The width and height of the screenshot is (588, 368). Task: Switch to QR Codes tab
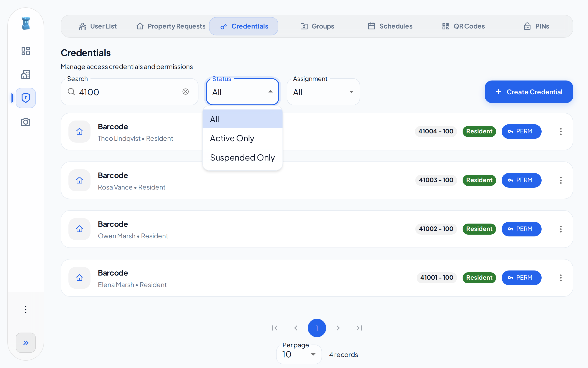pyautogui.click(x=463, y=26)
